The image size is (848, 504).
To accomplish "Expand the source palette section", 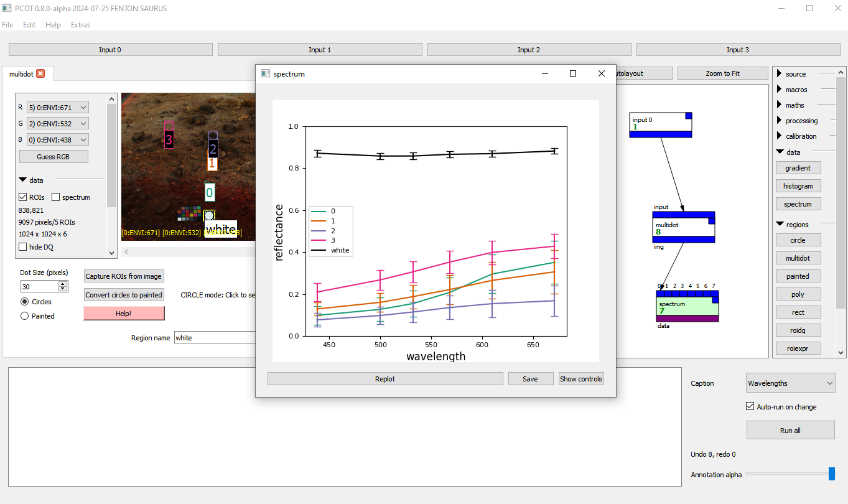I will 780,74.
